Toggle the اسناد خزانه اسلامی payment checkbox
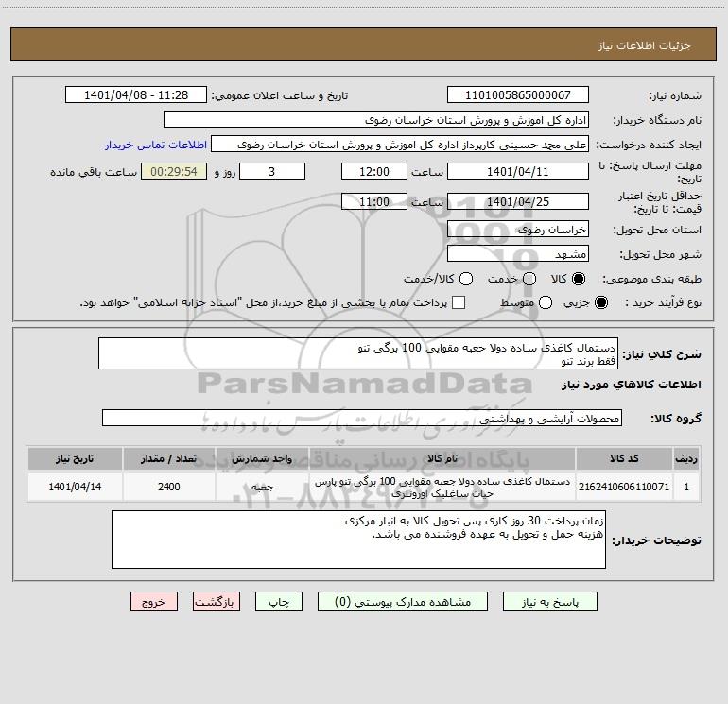 (x=459, y=302)
